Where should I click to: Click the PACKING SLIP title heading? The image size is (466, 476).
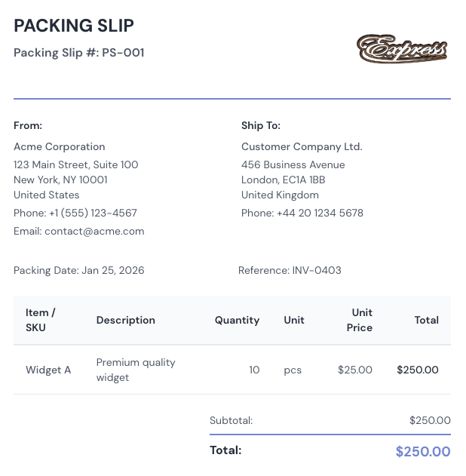point(74,26)
